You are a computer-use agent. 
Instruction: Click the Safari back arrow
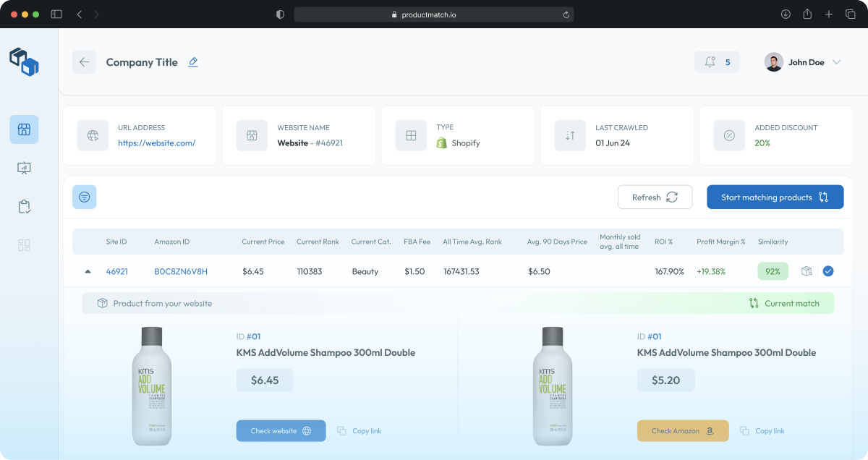[x=80, y=14]
